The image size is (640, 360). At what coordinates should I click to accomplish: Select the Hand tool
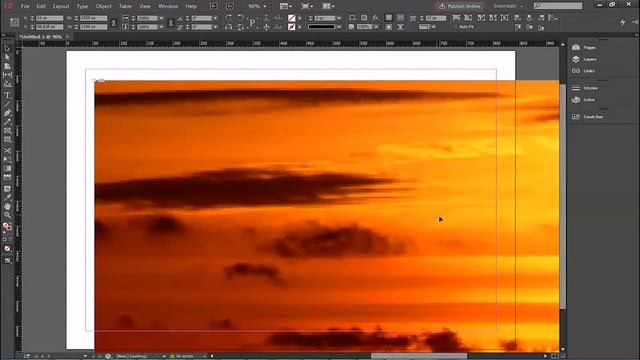click(x=7, y=207)
